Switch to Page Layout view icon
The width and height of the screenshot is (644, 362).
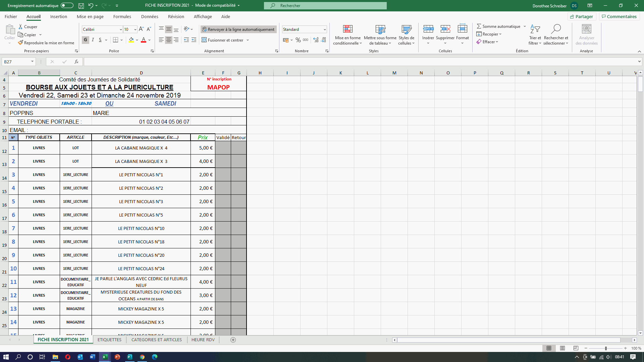tap(562, 348)
